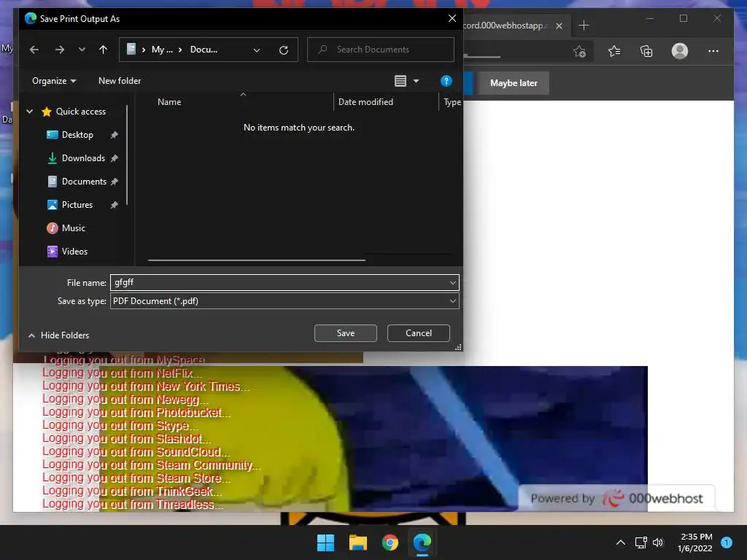Screen dimensions: 747x560
Task: Open volume control tray icon
Action: point(658,542)
